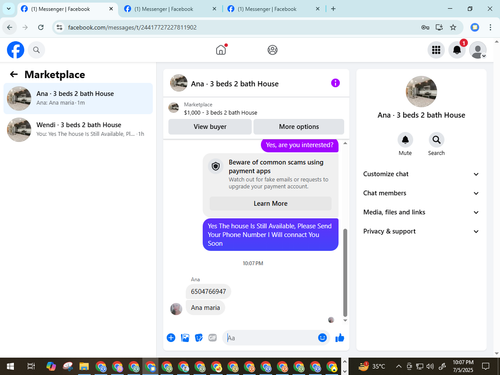The height and width of the screenshot is (375, 500).
Task: Bookmark this page with star icon
Action: pyautogui.click(x=453, y=27)
